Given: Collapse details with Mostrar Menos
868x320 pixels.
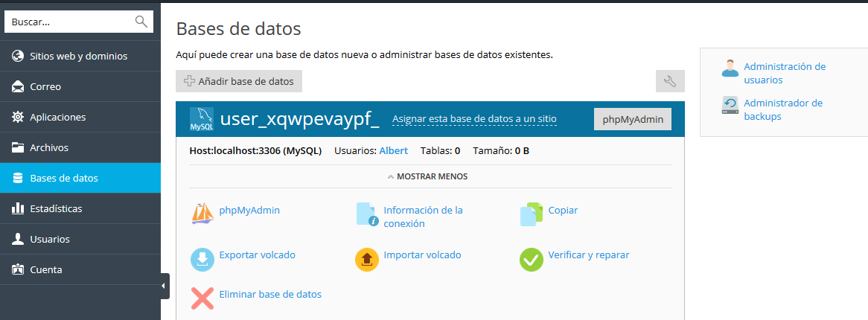Looking at the screenshot, I should pos(427,176).
